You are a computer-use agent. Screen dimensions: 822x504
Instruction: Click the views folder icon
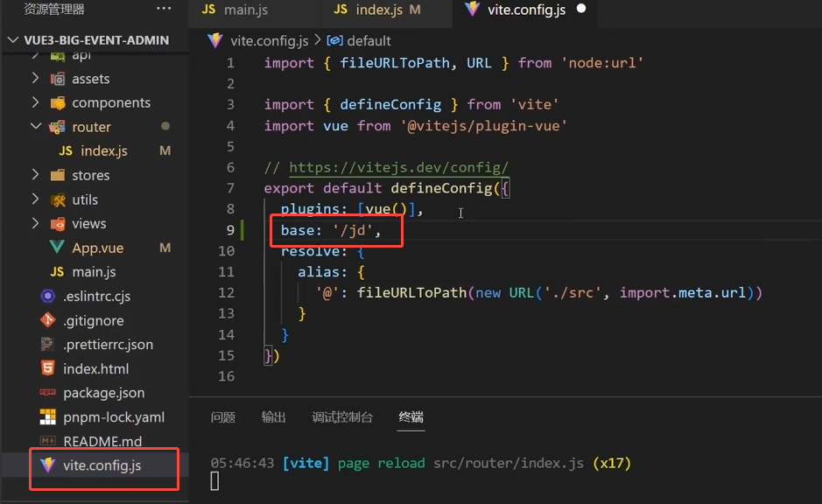point(58,224)
